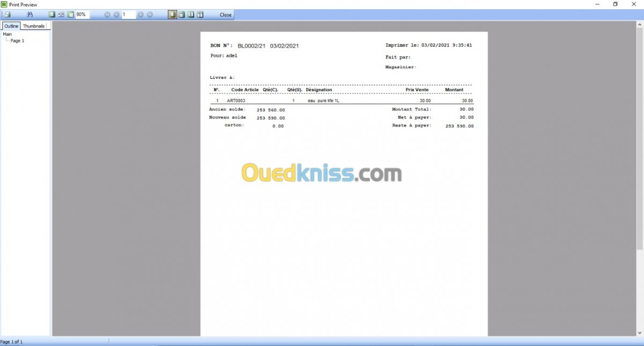Click the 'Ancien solde' value 253 560.00
The height and width of the screenshot is (346, 644).
point(271,109)
